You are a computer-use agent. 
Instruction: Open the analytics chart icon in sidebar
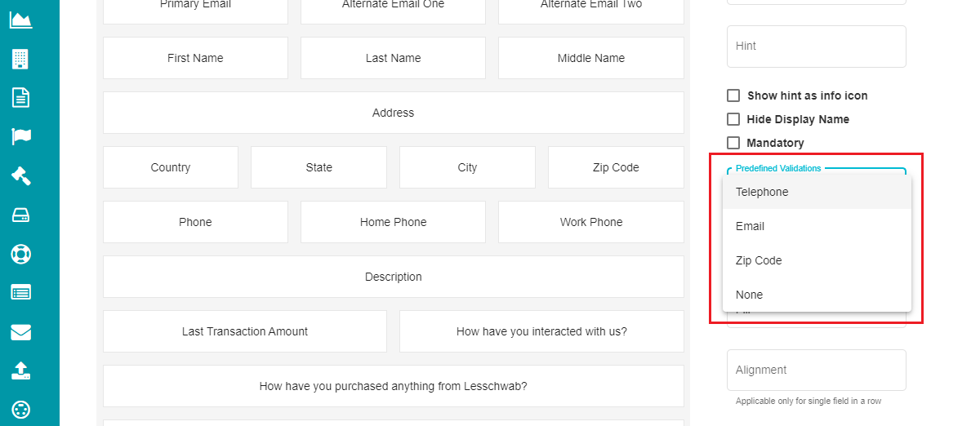point(20,20)
